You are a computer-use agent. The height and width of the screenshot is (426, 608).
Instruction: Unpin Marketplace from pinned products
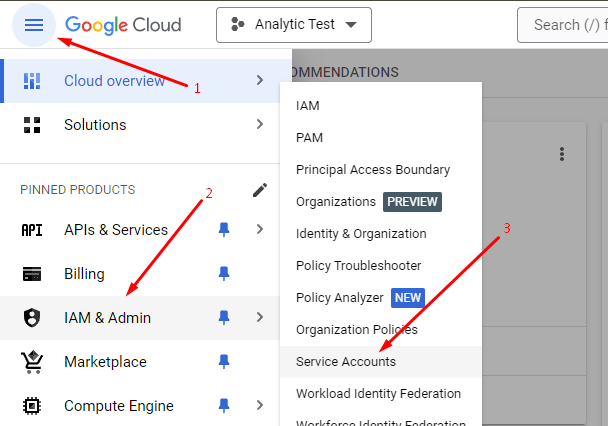coord(224,361)
